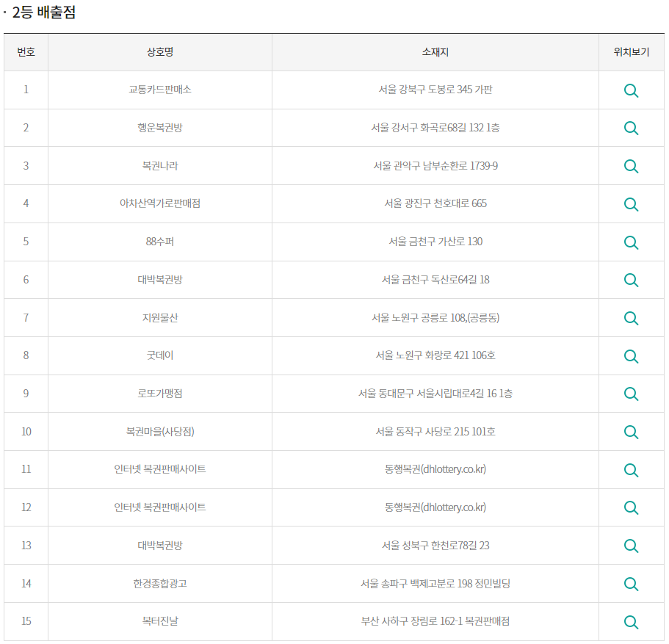Image resolution: width=669 pixels, height=644 pixels.
Task: Click 인터넷 복권판매사이트 in row 12
Action: pyautogui.click(x=160, y=507)
